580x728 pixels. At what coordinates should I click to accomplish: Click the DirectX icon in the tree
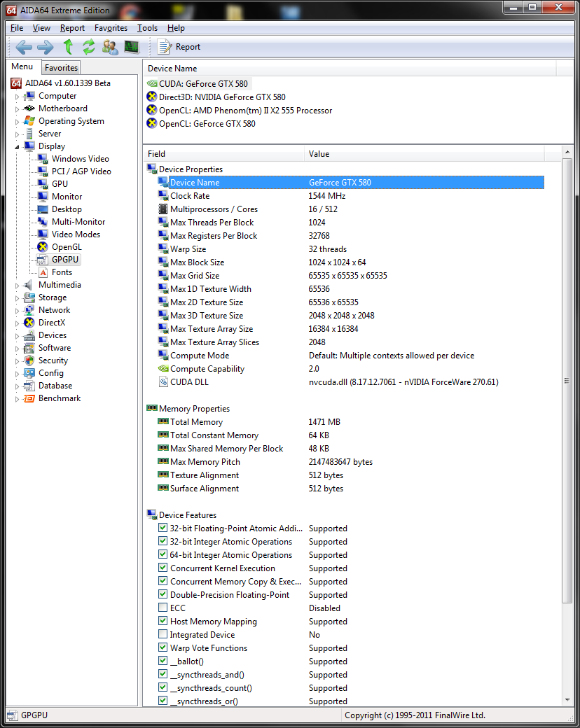click(29, 322)
